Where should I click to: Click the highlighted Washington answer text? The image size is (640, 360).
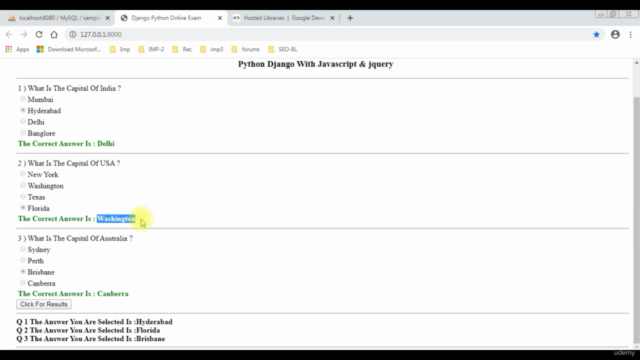116,219
